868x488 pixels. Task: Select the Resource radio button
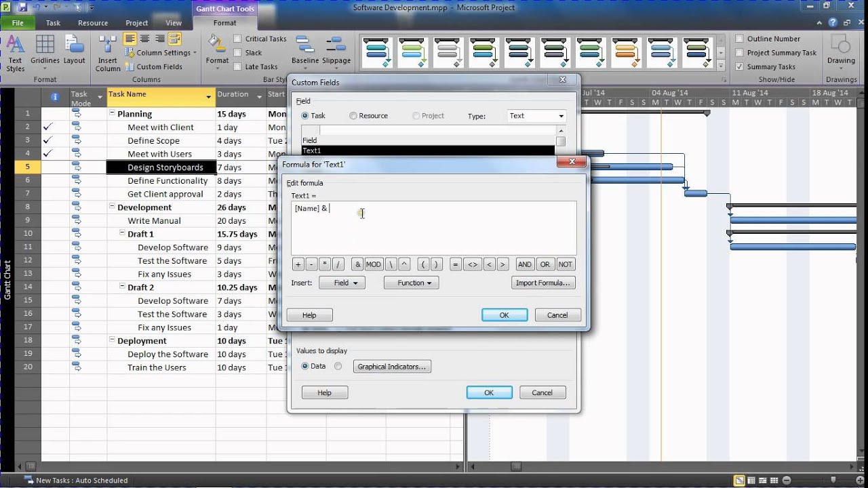pyautogui.click(x=353, y=116)
